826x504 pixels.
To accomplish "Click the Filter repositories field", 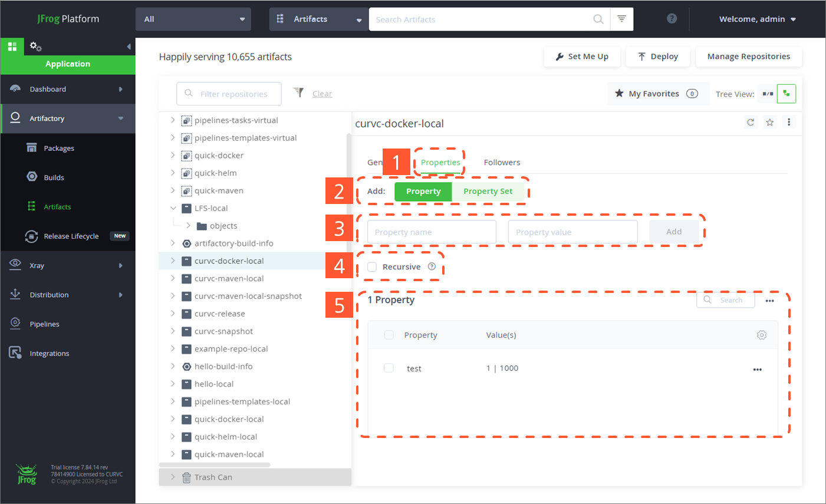I will pyautogui.click(x=229, y=94).
